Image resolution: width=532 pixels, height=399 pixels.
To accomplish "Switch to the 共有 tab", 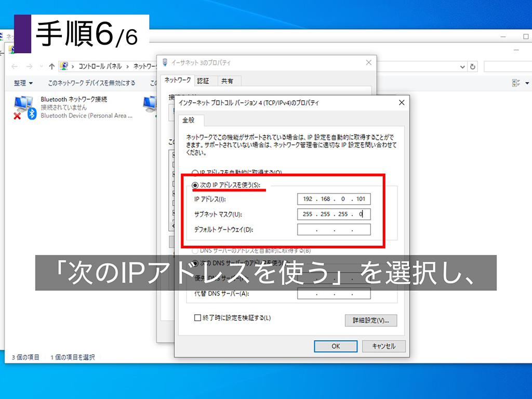I will [227, 81].
